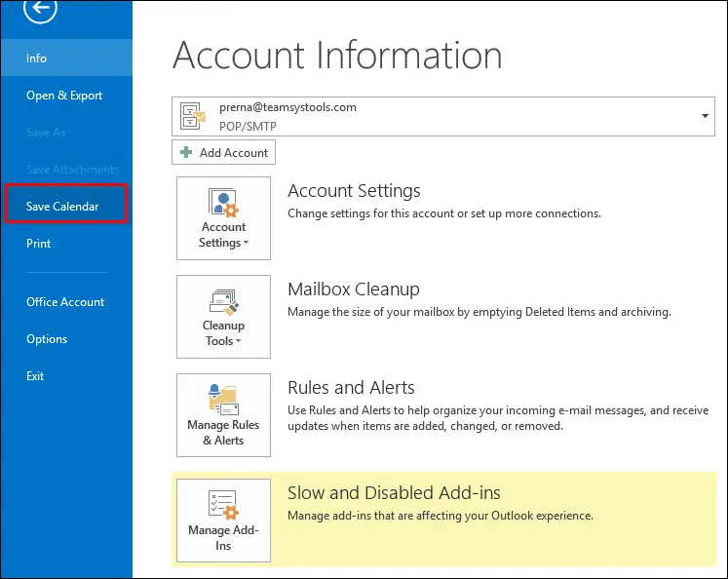Click the Manage Rules & Alerts icon button
Screen dimensions: 728x579
point(223,415)
